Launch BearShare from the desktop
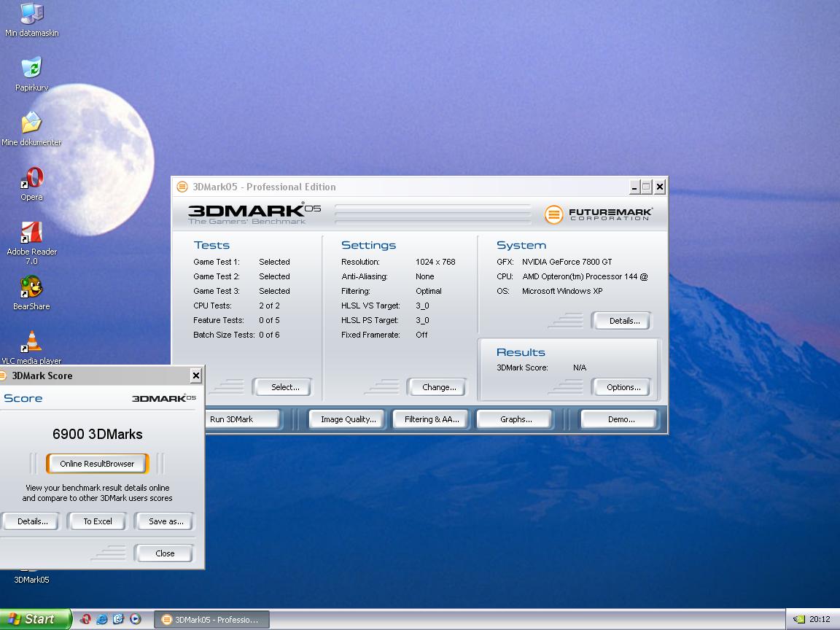This screenshot has width=840, height=630. pos(31,288)
